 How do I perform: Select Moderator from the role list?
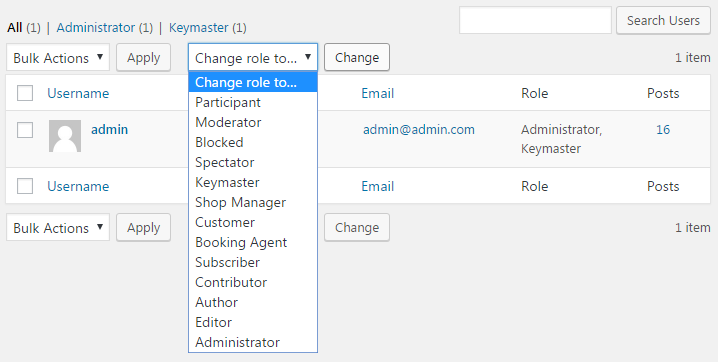pyautogui.click(x=253, y=122)
